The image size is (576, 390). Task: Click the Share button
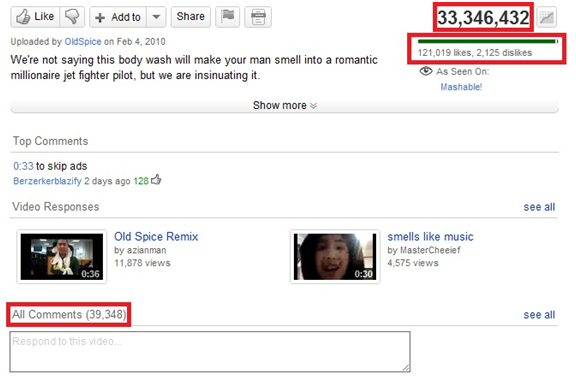click(x=191, y=17)
